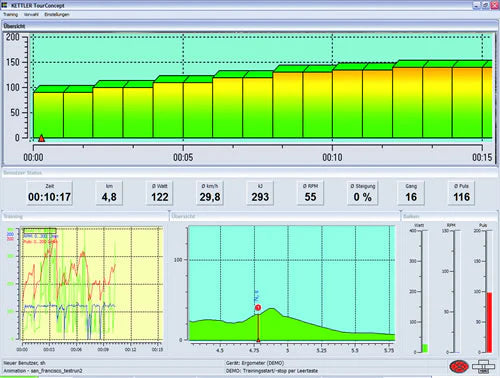This screenshot has height=378, width=500.
Task: Open the Vorwahl menu
Action: tap(31, 14)
